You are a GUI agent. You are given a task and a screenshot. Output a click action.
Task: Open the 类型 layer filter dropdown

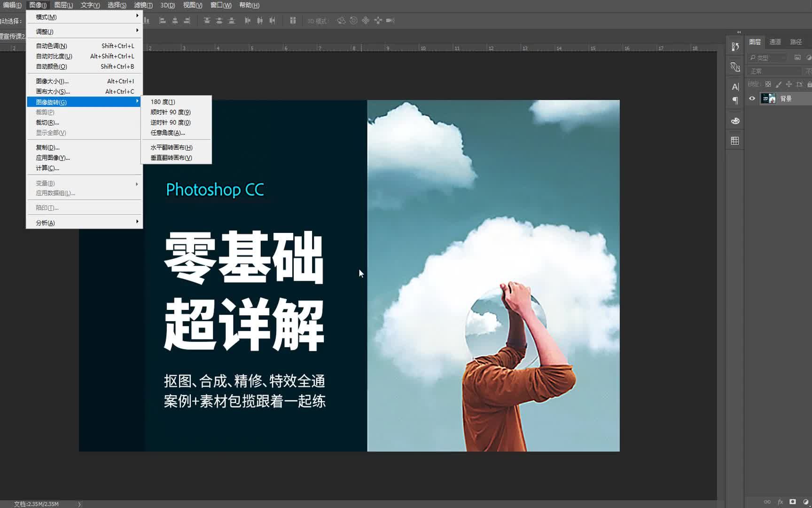[x=768, y=57]
